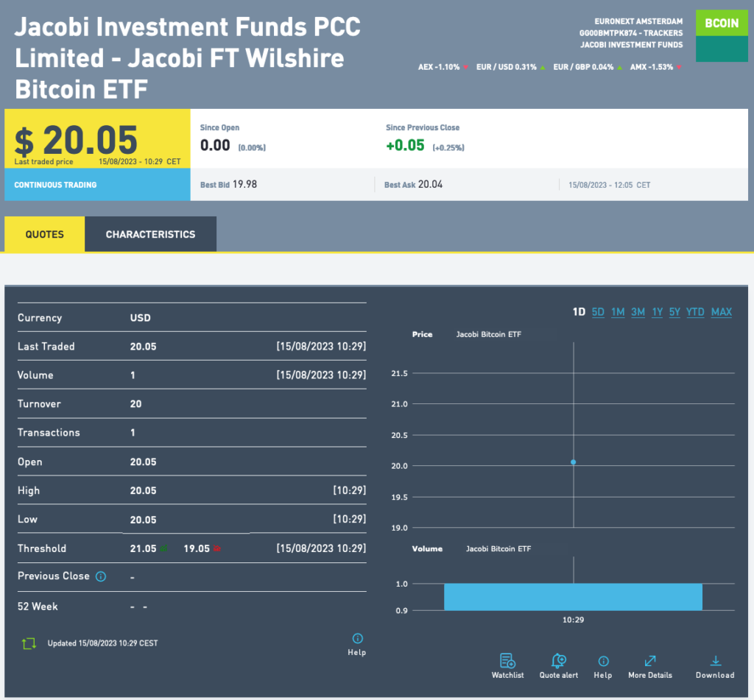
Task: Select the 3M chart range
Action: 638,312
